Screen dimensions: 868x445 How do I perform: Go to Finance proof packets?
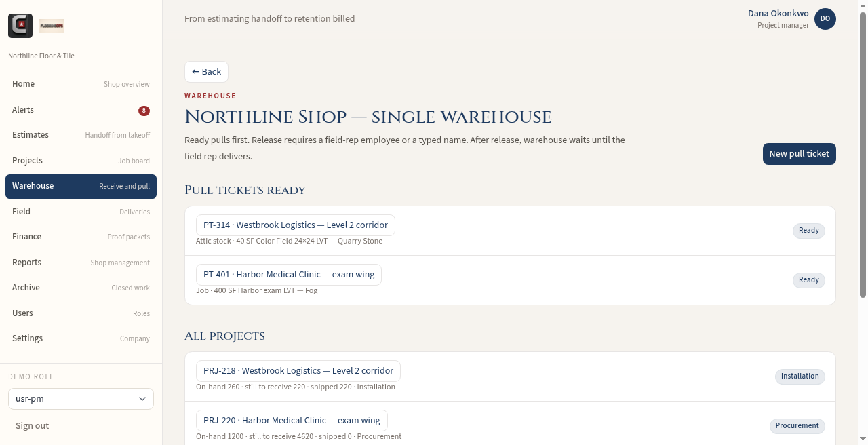coord(81,237)
